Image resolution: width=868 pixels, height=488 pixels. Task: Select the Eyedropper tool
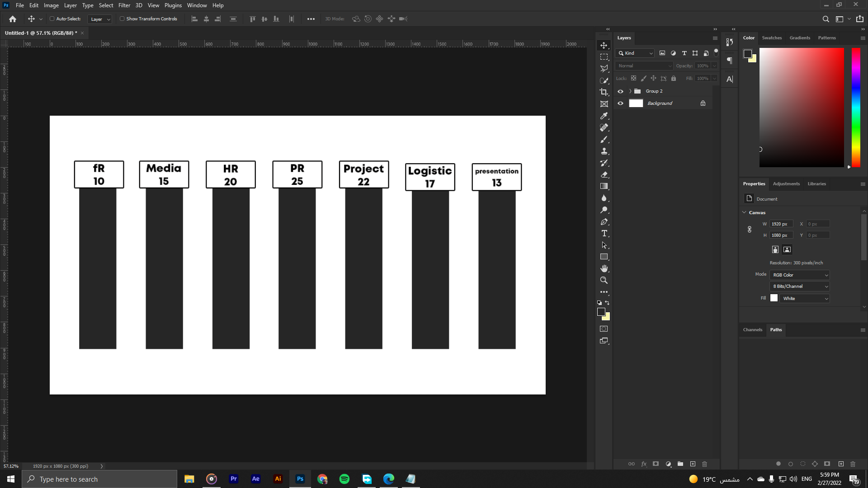click(x=604, y=116)
